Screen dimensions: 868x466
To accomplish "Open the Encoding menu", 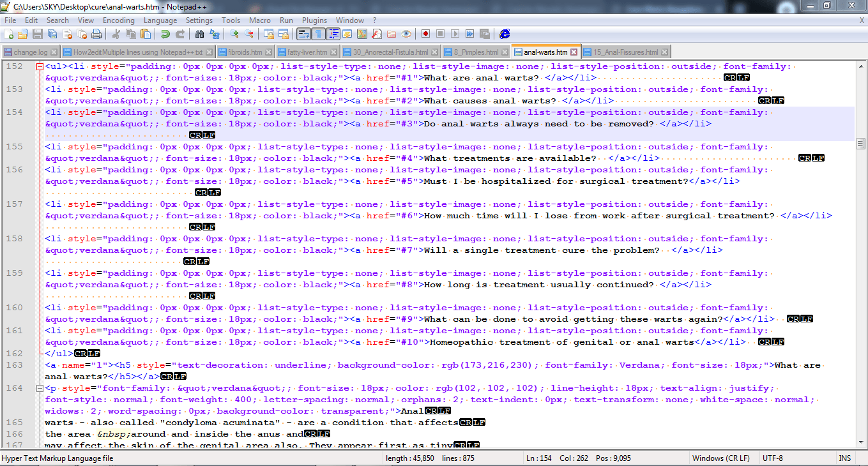I will (119, 20).
